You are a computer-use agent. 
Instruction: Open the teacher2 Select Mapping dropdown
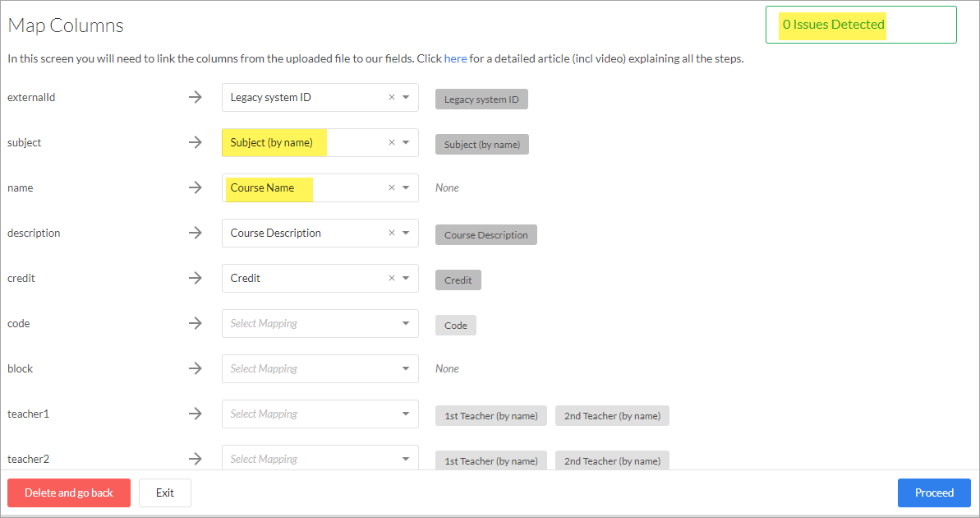click(320, 459)
